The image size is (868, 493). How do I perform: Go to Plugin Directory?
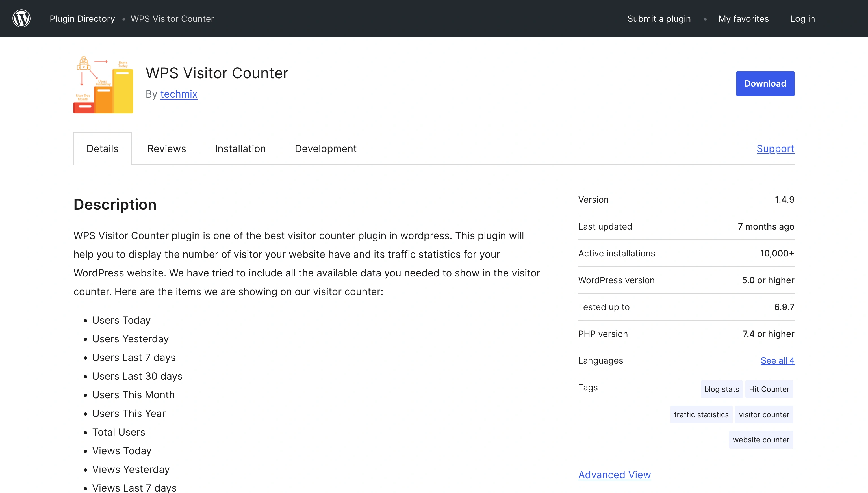[82, 19]
